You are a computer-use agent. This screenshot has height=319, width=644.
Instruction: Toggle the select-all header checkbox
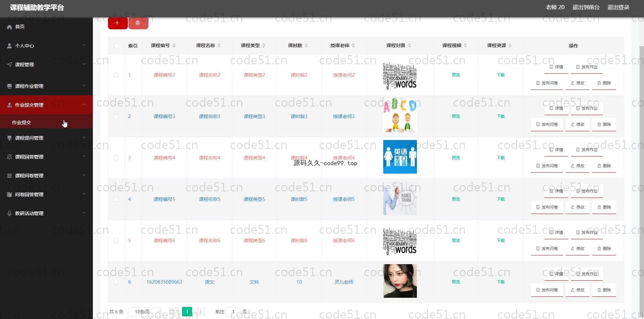click(116, 46)
